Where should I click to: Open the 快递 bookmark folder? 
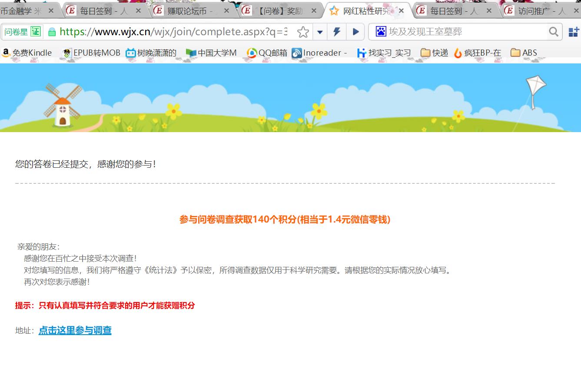pyautogui.click(x=435, y=53)
